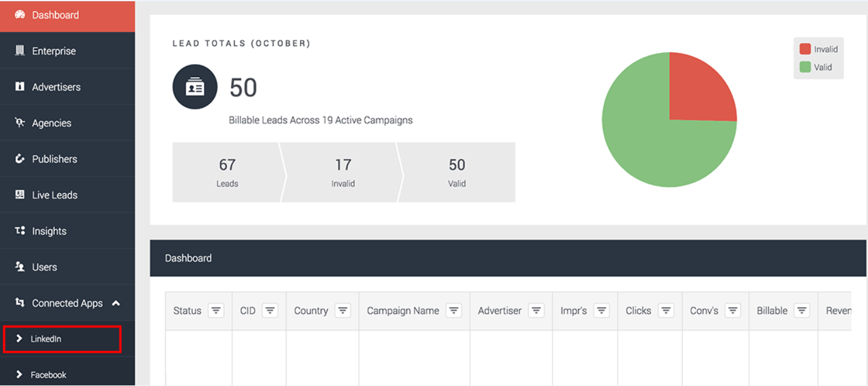The width and height of the screenshot is (868, 386).
Task: Open filter for Country column
Action: (343, 311)
